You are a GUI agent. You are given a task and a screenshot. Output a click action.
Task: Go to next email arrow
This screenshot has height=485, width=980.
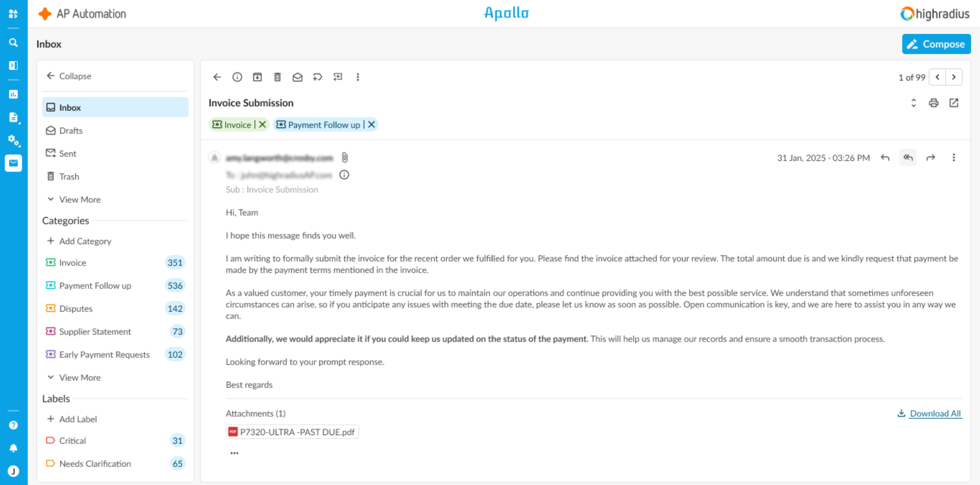[954, 77]
